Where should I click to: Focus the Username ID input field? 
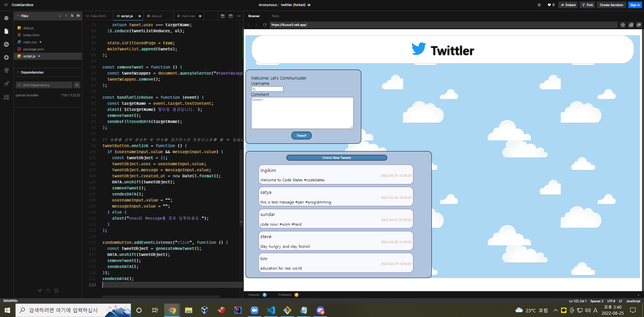[267, 89]
